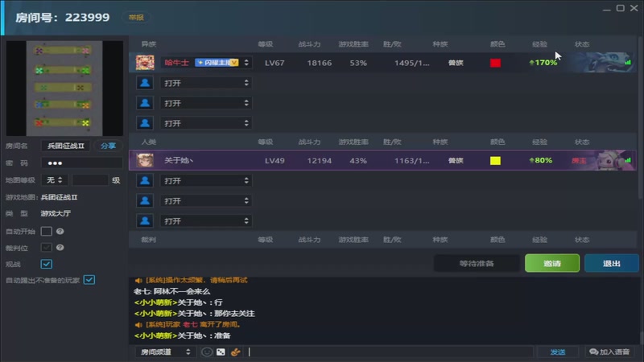
Task: Click the 举报 report button near room number
Action: click(x=136, y=17)
